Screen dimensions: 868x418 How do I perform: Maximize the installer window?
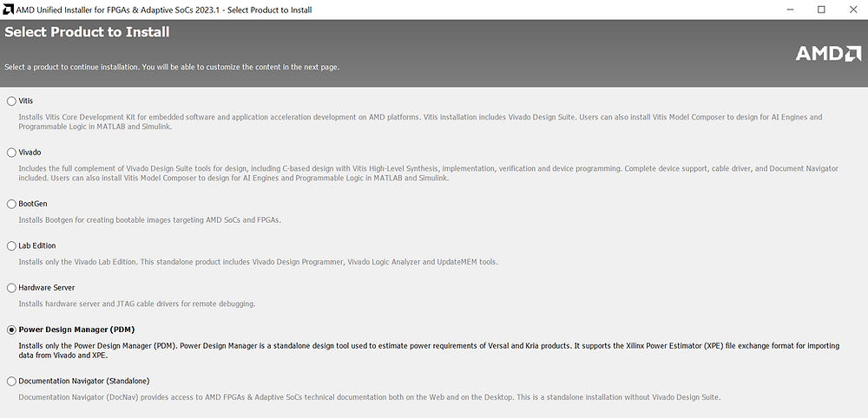tap(821, 10)
